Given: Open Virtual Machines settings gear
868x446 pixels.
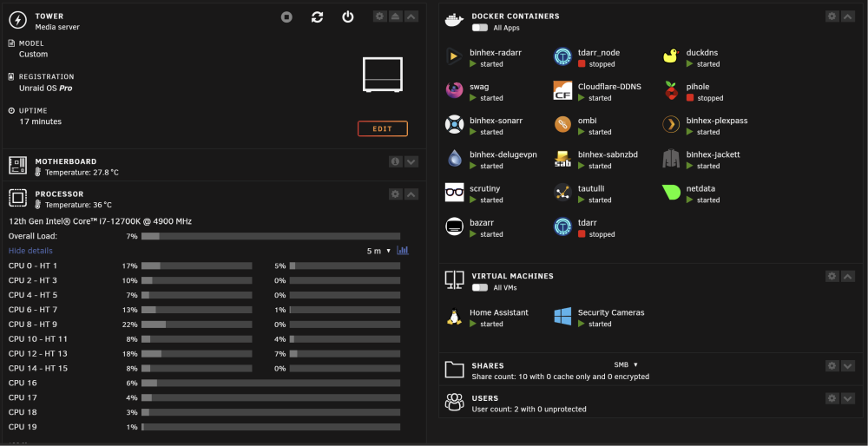Looking at the screenshot, I should click(832, 276).
